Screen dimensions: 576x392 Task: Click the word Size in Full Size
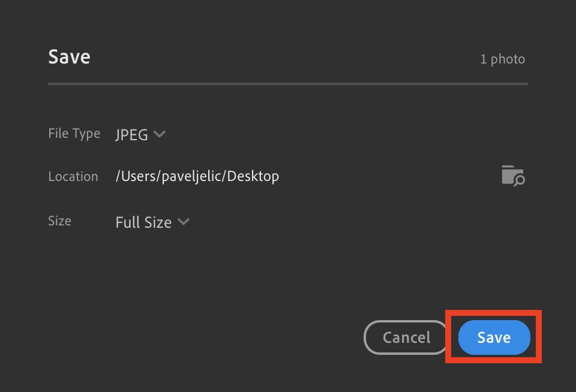(158, 222)
